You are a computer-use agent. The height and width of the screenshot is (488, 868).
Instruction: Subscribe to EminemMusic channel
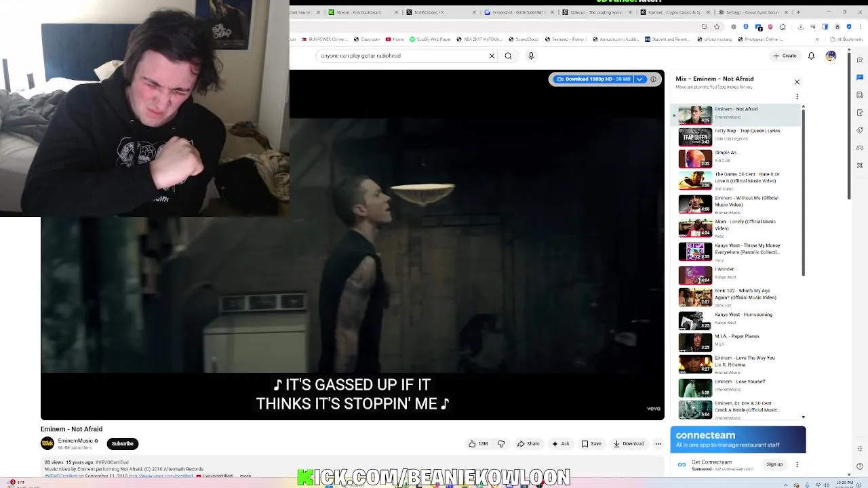coord(122,444)
